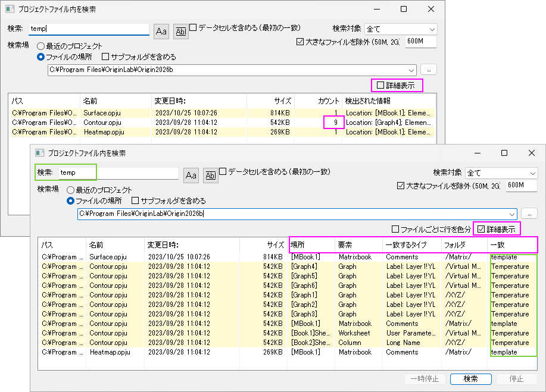Open 検索対象 dropdown in front window
This screenshot has height=392, width=546.
click(x=501, y=173)
